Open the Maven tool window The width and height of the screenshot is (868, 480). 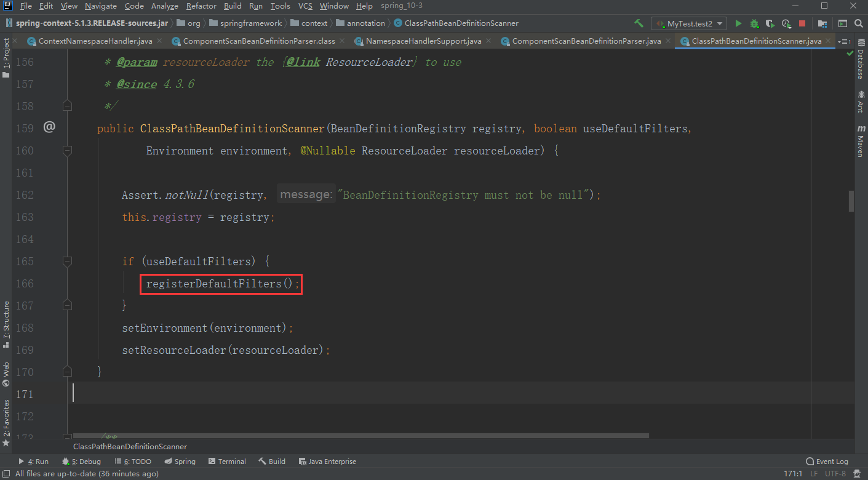[861, 141]
